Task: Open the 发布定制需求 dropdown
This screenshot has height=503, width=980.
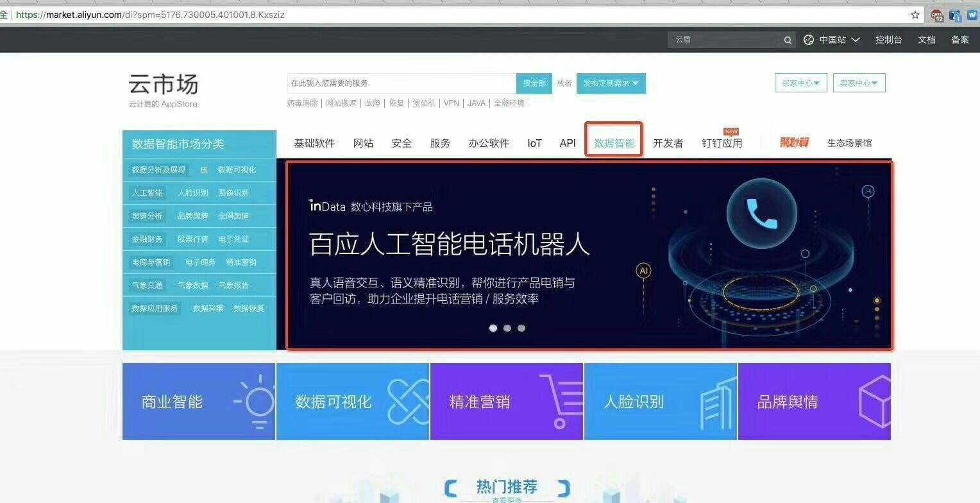Action: click(x=611, y=83)
